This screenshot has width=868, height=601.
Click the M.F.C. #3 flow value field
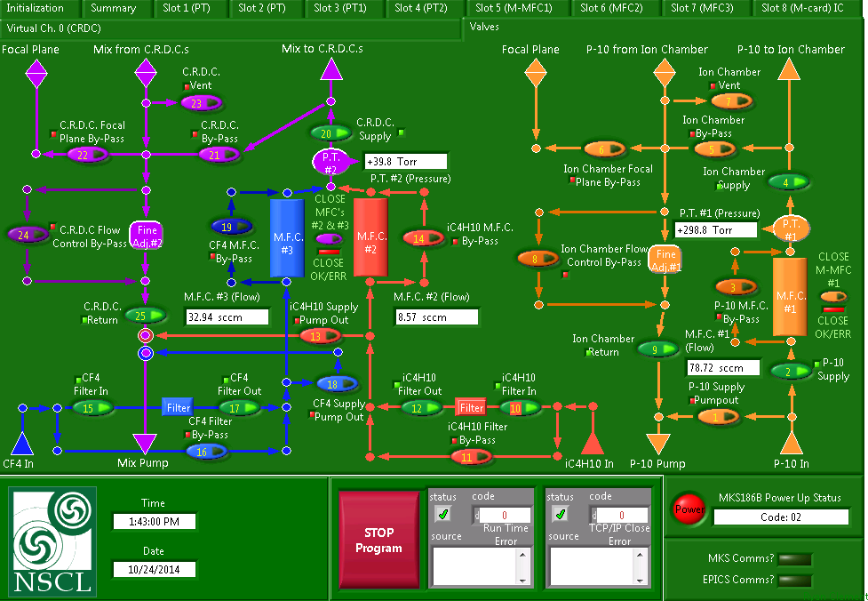pos(227,317)
